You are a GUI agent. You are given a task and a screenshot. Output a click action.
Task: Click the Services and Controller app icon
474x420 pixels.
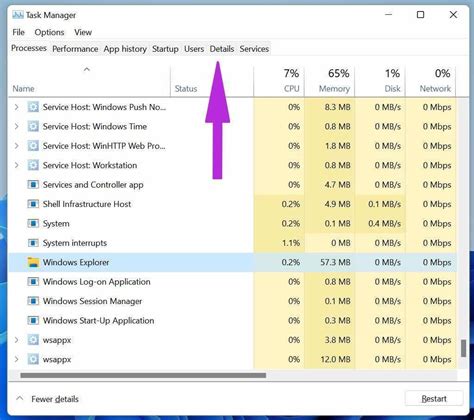point(33,184)
